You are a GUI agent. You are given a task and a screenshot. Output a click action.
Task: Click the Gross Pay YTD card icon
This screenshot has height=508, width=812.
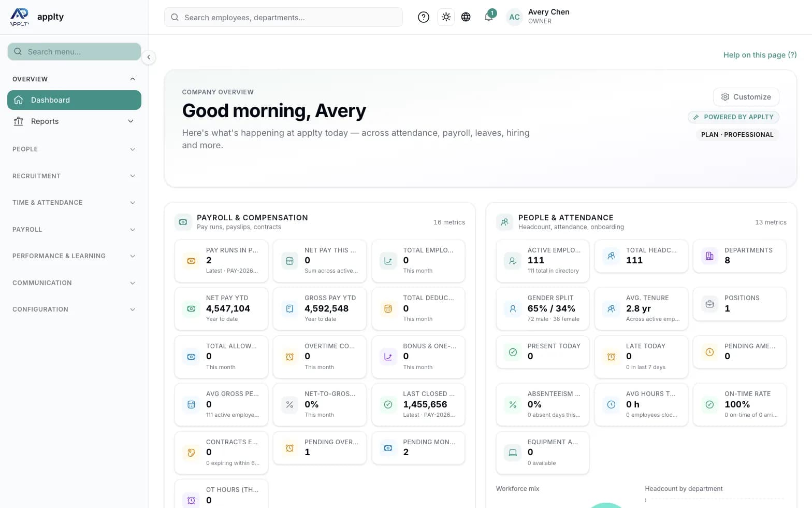pos(289,308)
